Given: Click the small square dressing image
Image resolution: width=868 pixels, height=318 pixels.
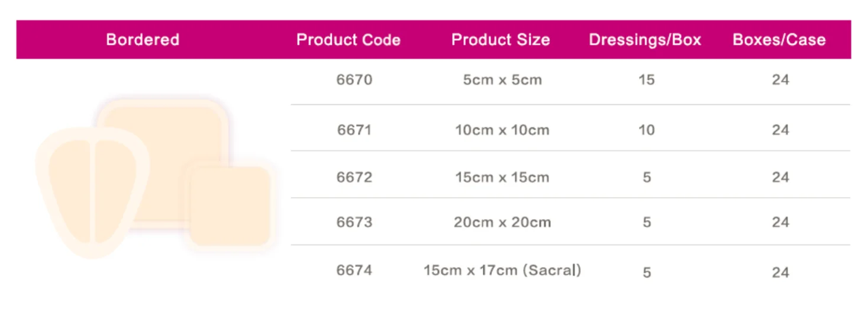Looking at the screenshot, I should (231, 205).
